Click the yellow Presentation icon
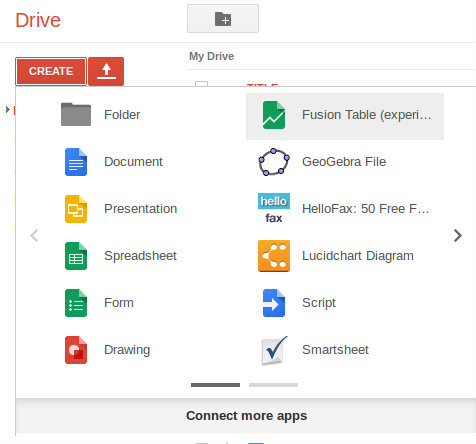This screenshot has width=476, height=444. click(76, 209)
